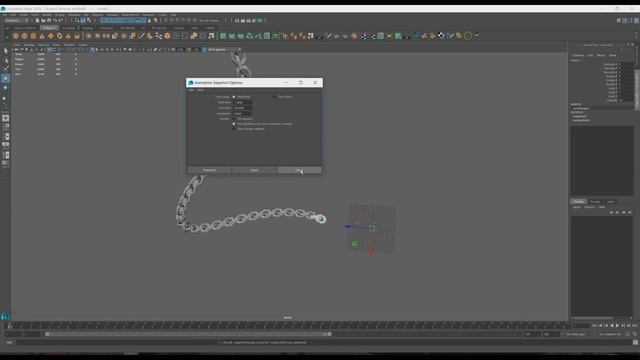Create a polygon cube from the shelf

pos(24,36)
